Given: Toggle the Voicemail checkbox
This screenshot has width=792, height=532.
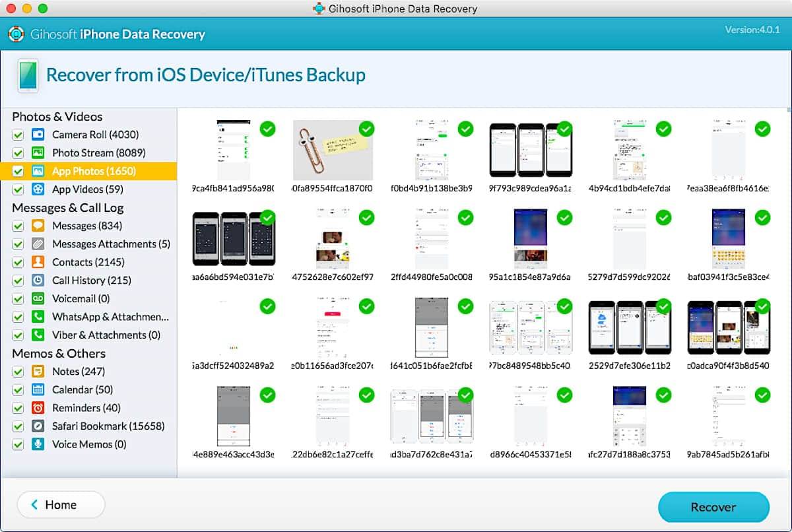Looking at the screenshot, I should (18, 299).
